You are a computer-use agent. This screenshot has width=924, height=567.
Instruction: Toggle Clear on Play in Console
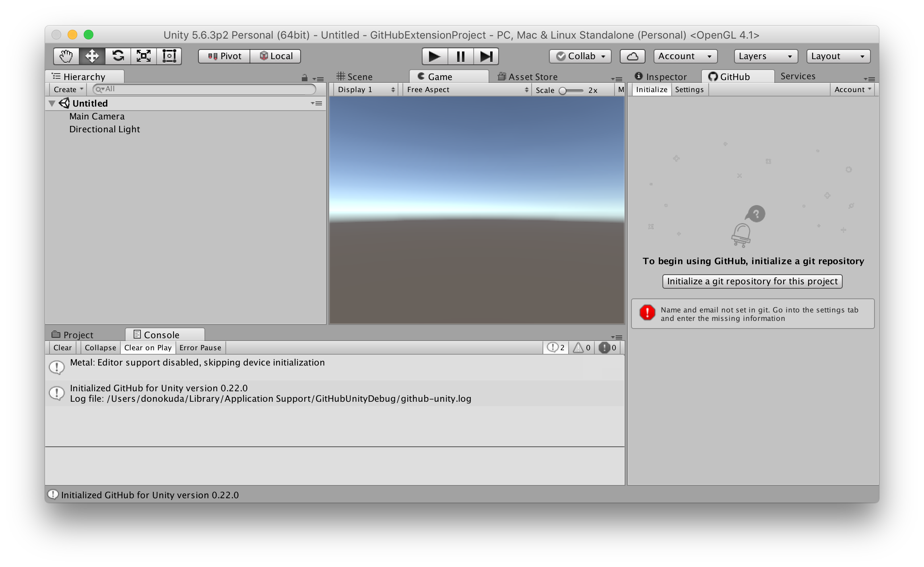point(148,348)
